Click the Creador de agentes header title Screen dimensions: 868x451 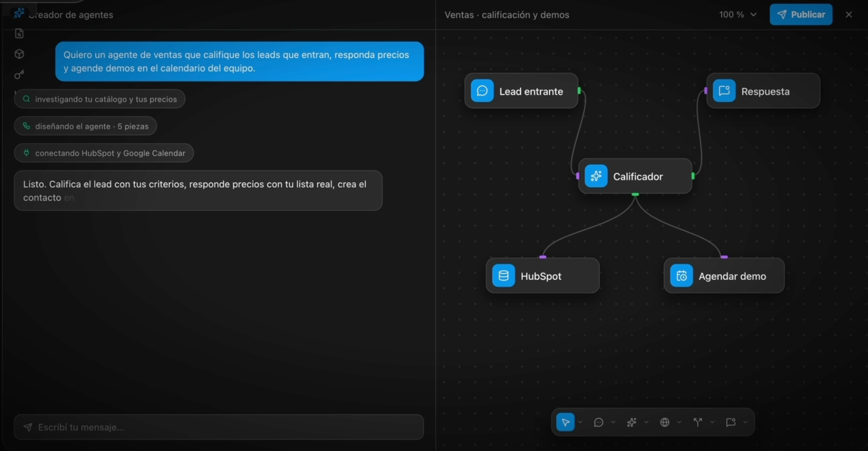[x=71, y=15]
